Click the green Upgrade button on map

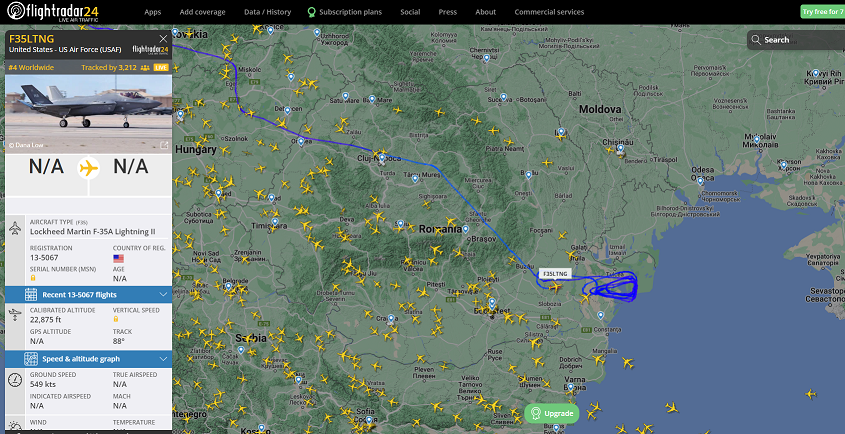point(552,414)
